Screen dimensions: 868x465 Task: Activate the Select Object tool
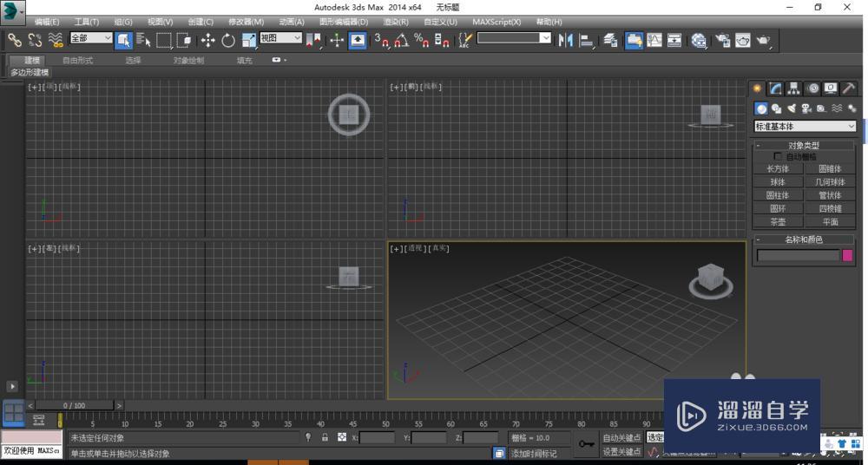click(123, 40)
